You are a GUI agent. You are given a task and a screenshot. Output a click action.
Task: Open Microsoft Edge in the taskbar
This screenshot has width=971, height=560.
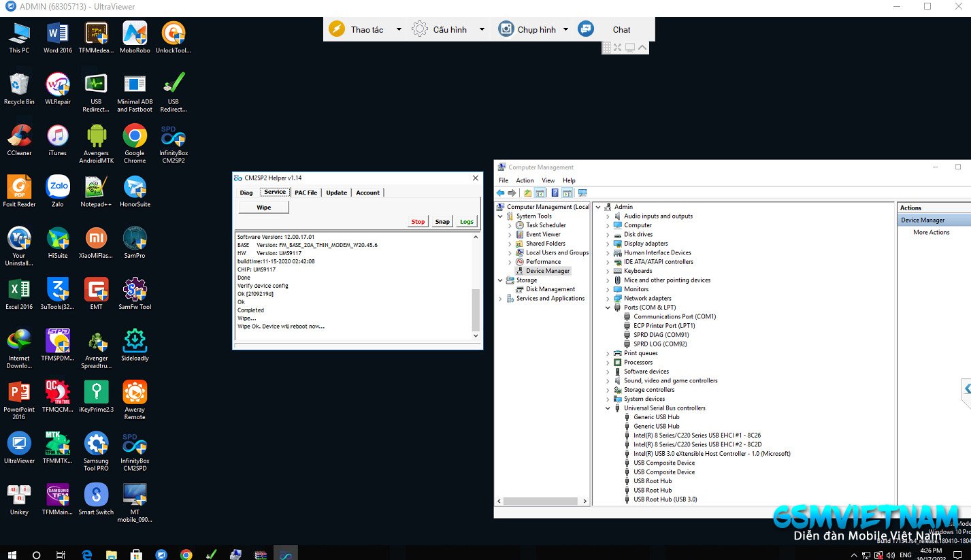[x=87, y=554]
